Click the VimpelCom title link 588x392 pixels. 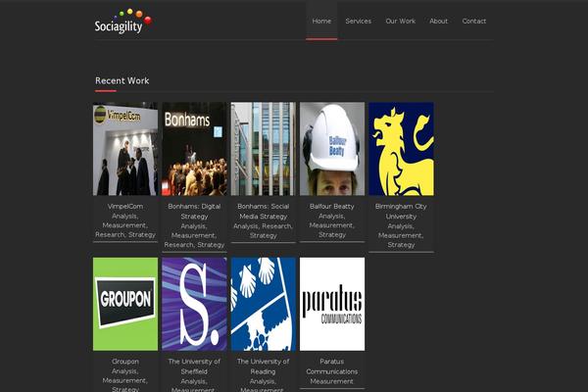pos(125,207)
